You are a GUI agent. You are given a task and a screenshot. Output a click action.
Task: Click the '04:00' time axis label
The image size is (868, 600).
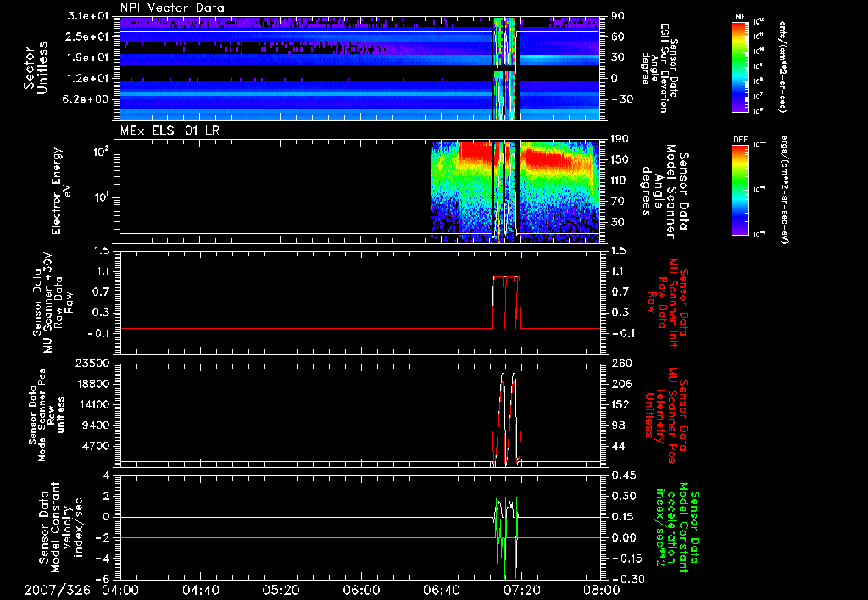(x=120, y=590)
